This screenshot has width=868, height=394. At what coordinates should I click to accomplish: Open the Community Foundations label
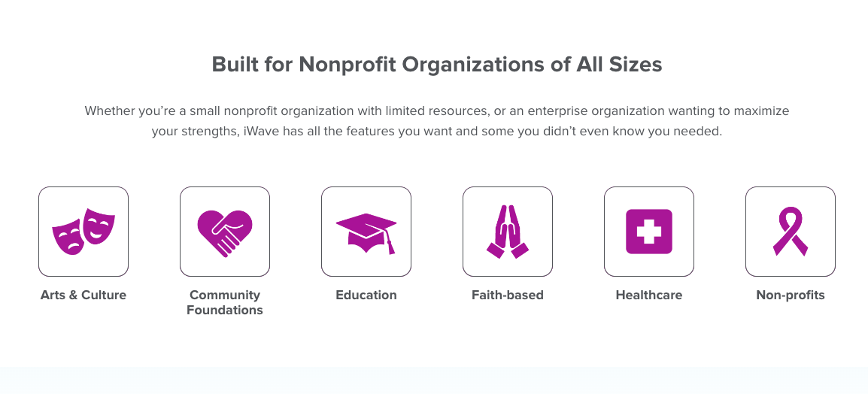224,302
